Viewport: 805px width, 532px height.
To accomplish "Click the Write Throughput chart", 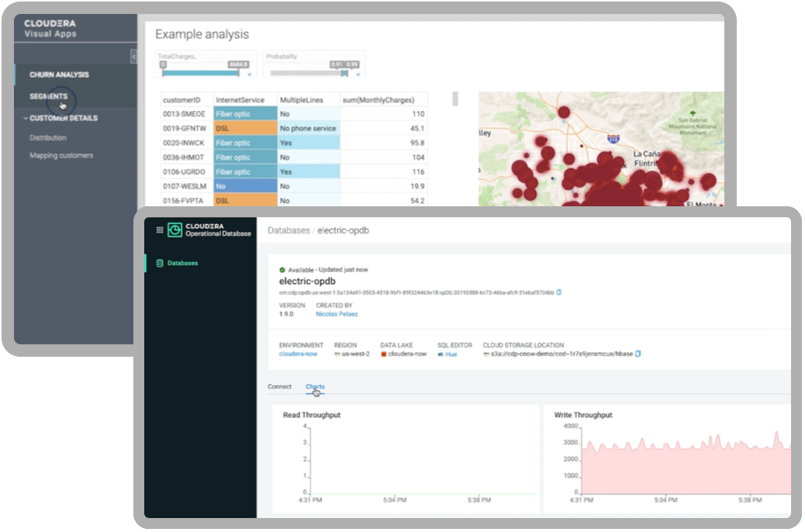I will click(x=668, y=458).
